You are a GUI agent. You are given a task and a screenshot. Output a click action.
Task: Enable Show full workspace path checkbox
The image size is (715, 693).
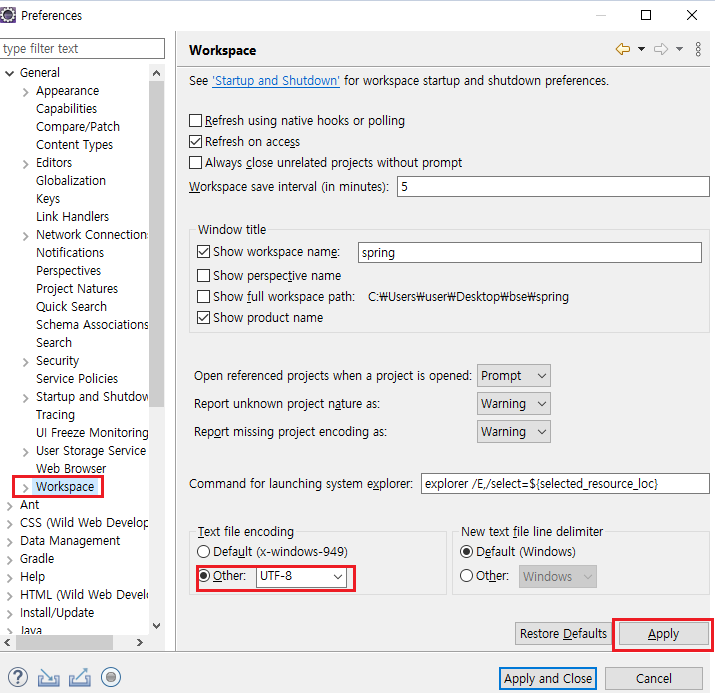point(203,296)
